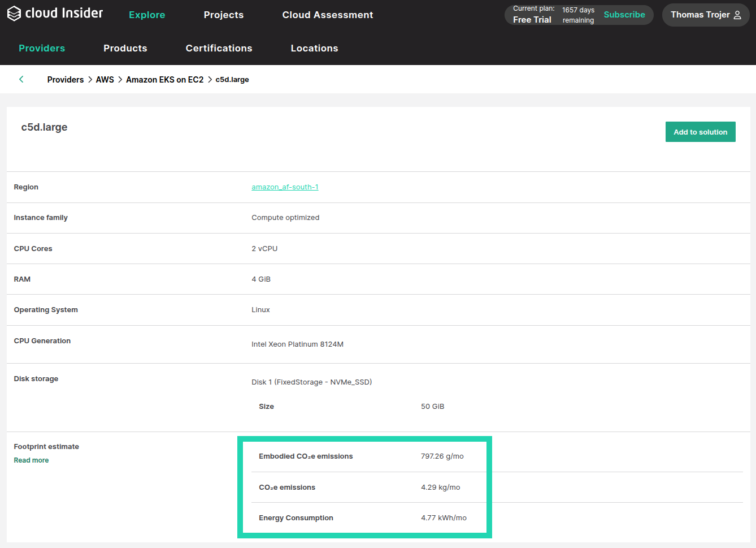Viewport: 756px width, 548px height.
Task: Click Read more under Footprint estimate
Action: (x=32, y=460)
